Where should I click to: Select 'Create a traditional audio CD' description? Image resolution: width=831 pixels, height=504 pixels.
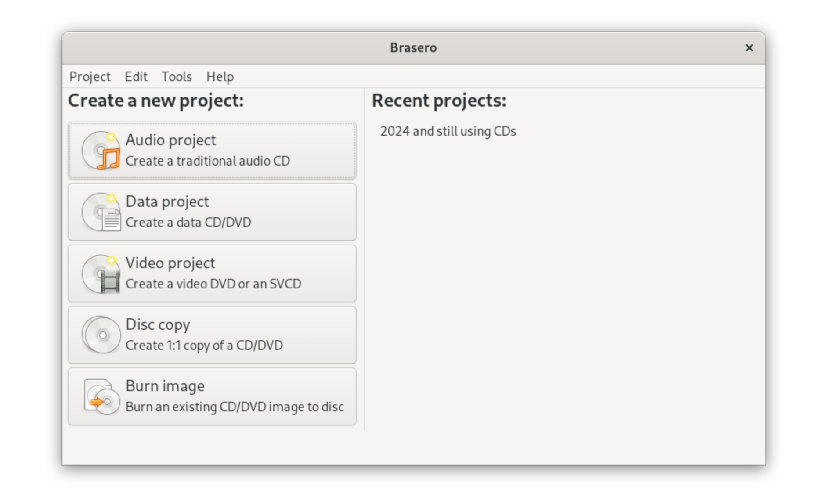[x=208, y=161]
